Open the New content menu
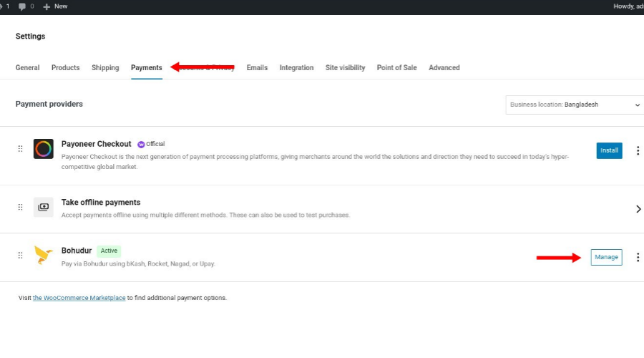 click(x=55, y=6)
